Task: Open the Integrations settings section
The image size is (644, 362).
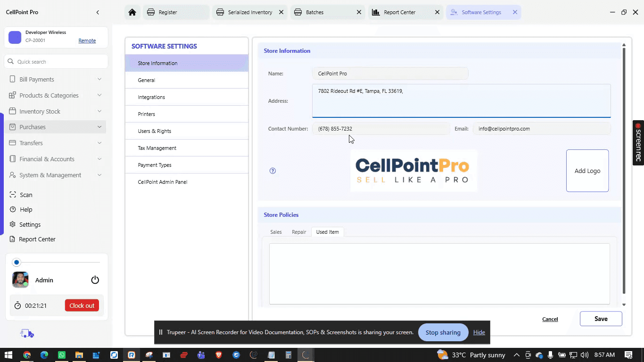Action: [187, 97]
